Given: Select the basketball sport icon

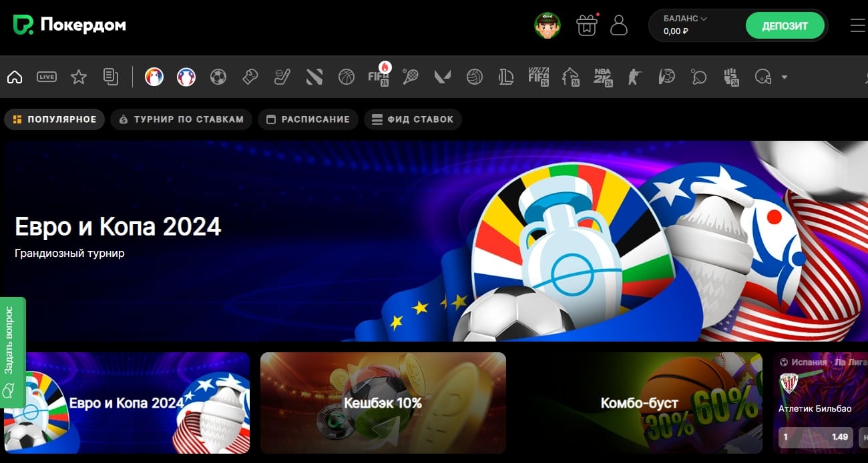Looking at the screenshot, I should click(x=346, y=77).
